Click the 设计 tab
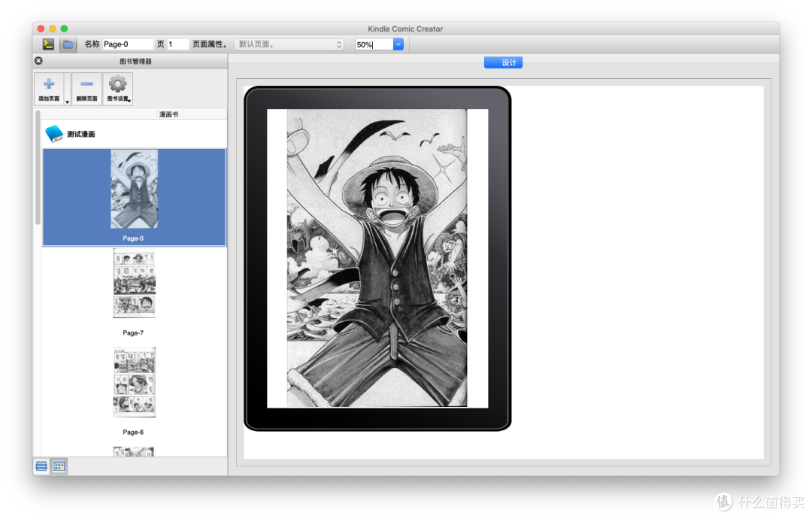 (503, 62)
